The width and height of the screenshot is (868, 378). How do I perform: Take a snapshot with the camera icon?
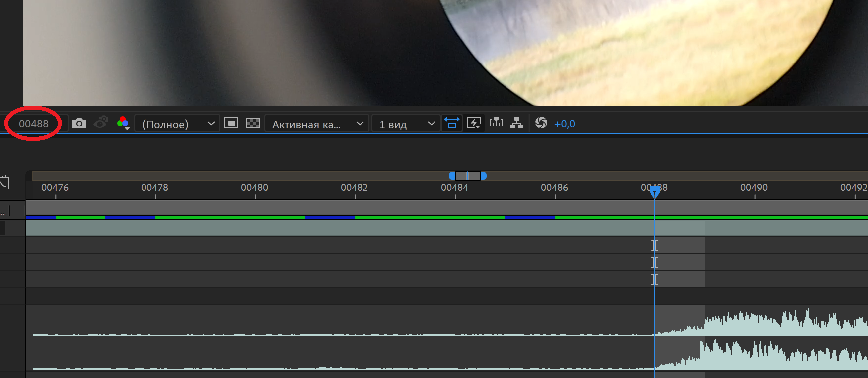tap(79, 123)
